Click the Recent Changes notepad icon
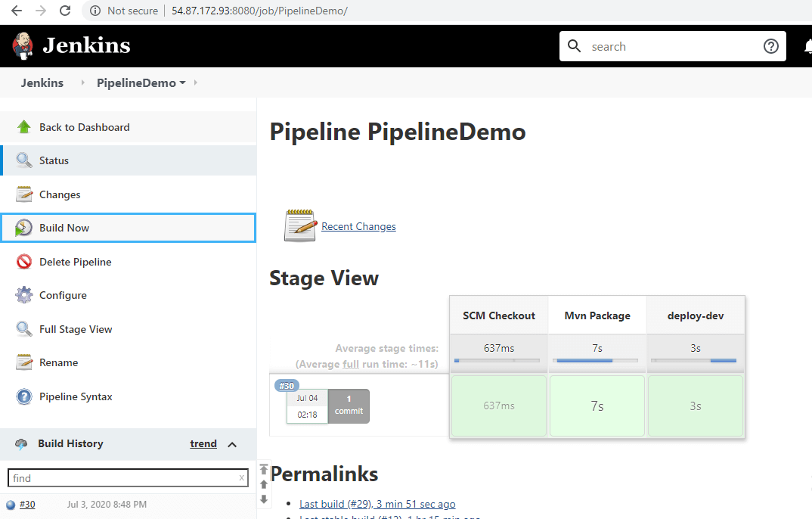 [299, 225]
